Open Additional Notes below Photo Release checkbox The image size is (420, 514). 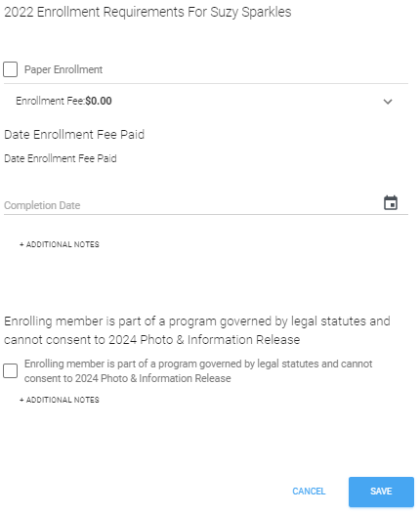60,400
